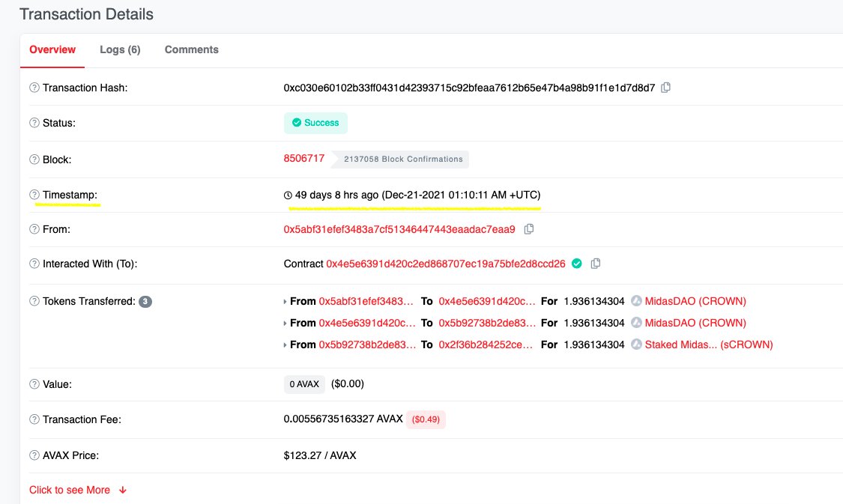Viewport: 843px width, 504px height.
Task: Expand first token transfer row arrow
Action: click(285, 302)
